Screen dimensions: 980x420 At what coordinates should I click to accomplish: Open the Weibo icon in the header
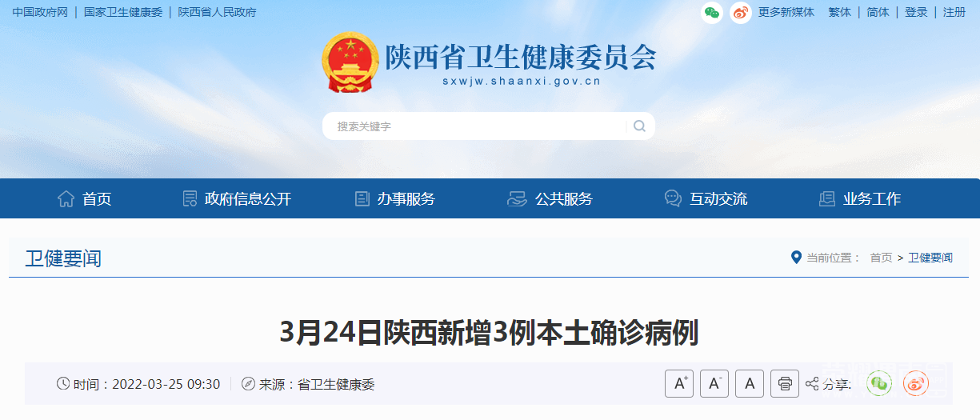click(x=740, y=12)
